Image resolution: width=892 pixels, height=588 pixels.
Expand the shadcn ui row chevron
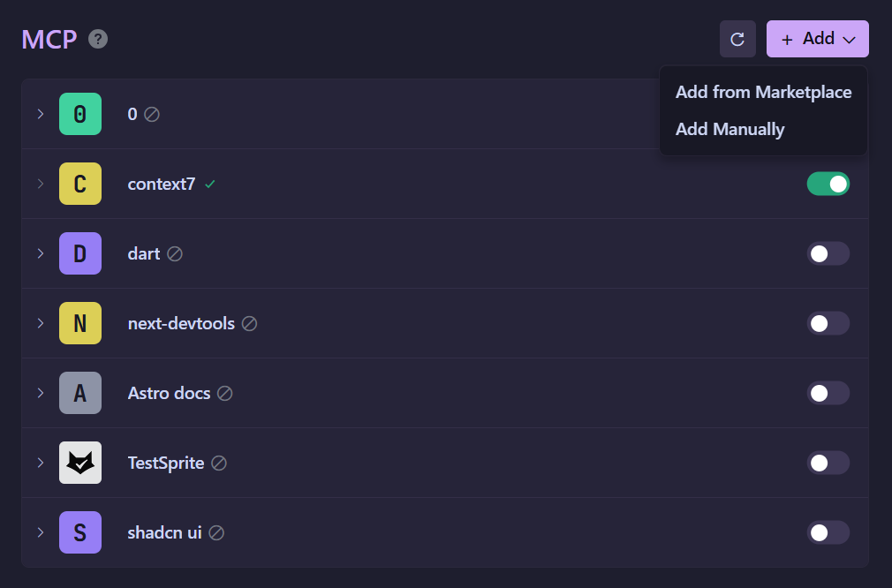pyautogui.click(x=40, y=532)
